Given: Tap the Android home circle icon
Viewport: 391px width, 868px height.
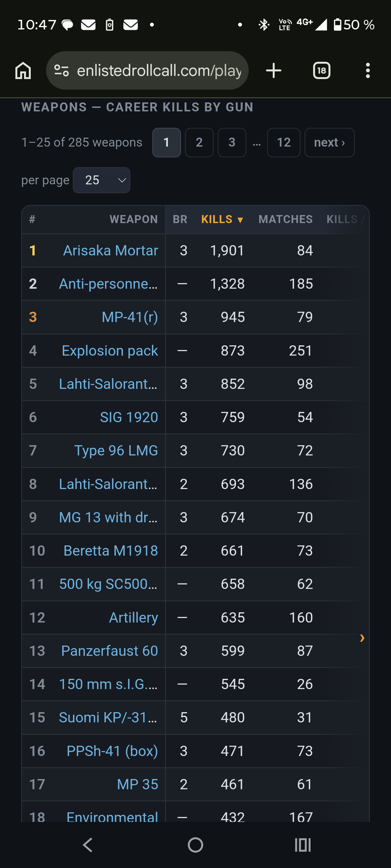Looking at the screenshot, I should 195,845.
